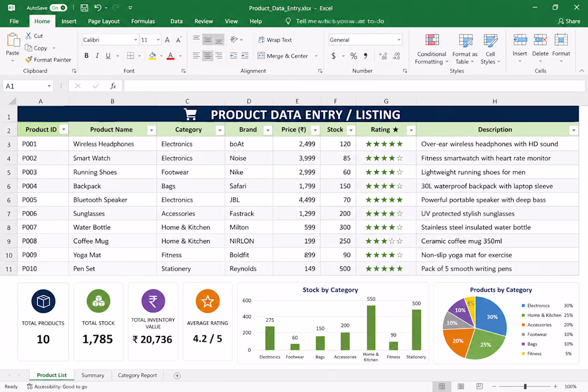Viewport: 588px width, 392px height.
Task: Click the Undo arrow icon
Action: 98,7
